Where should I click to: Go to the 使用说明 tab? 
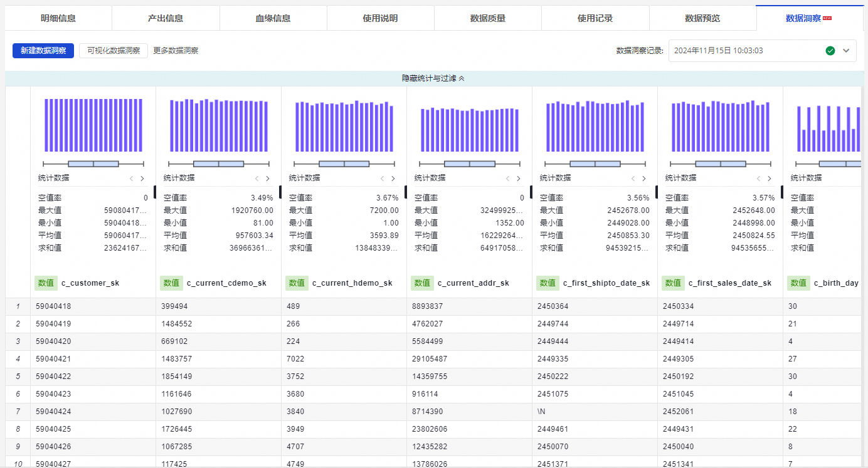click(380, 18)
